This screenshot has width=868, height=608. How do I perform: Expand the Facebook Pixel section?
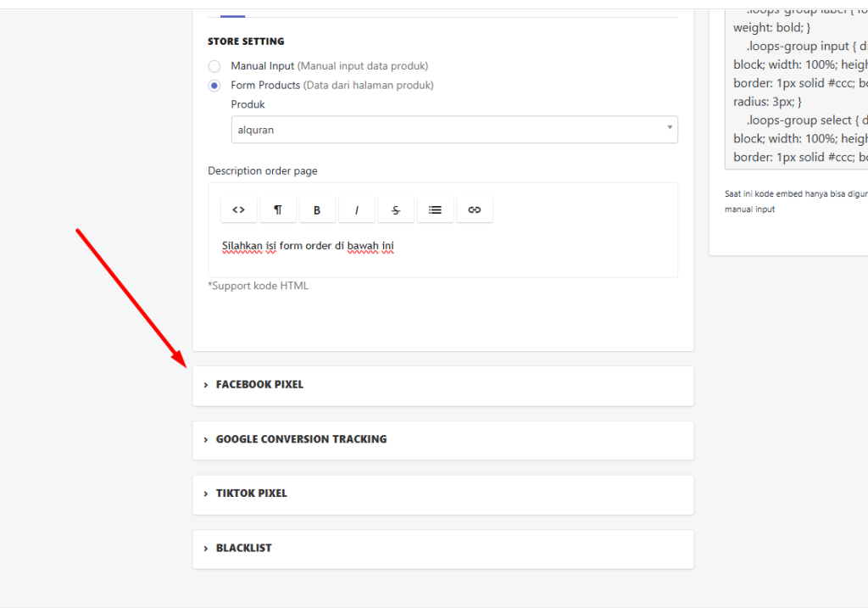(259, 385)
